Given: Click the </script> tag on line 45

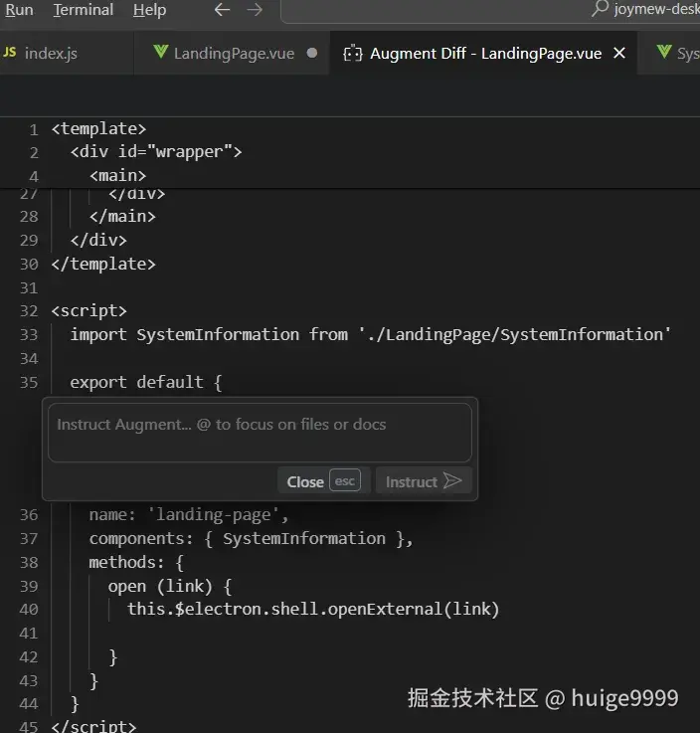Looking at the screenshot, I should (x=93, y=726).
